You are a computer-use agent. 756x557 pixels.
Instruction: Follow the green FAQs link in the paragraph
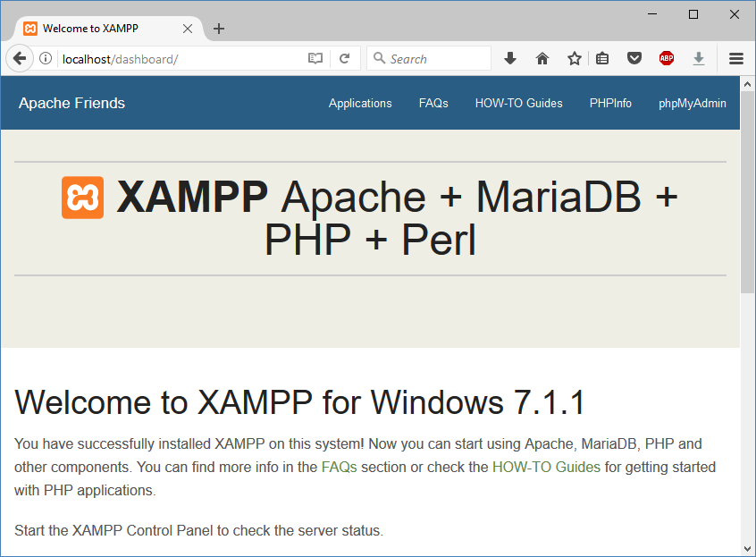coord(339,468)
